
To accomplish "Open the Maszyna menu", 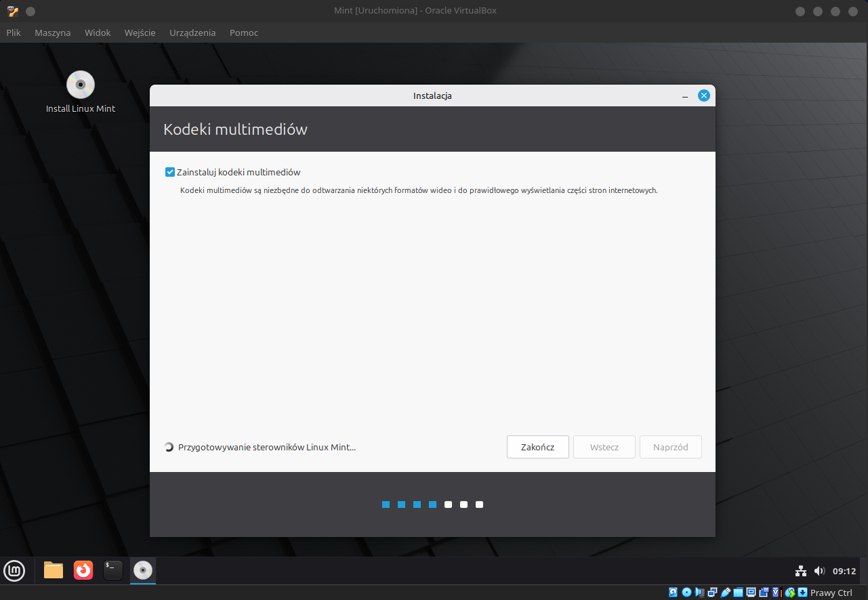I will tap(53, 33).
